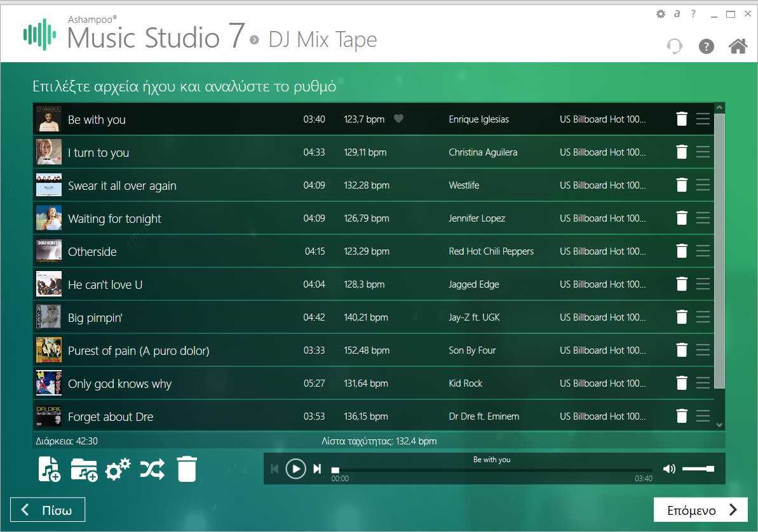758x532 pixels.
Task: Click the 'Big pimpin'' track title
Action: (x=95, y=318)
